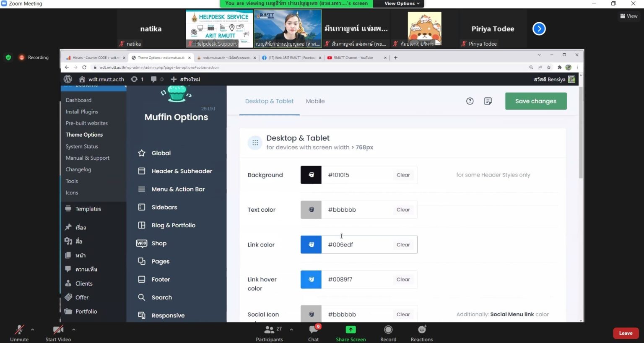
Task: Open the Sidebars section icon
Action: (142, 207)
